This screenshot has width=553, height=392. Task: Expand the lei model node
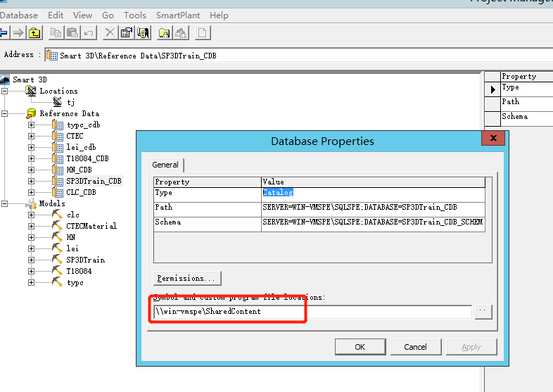[32, 248]
